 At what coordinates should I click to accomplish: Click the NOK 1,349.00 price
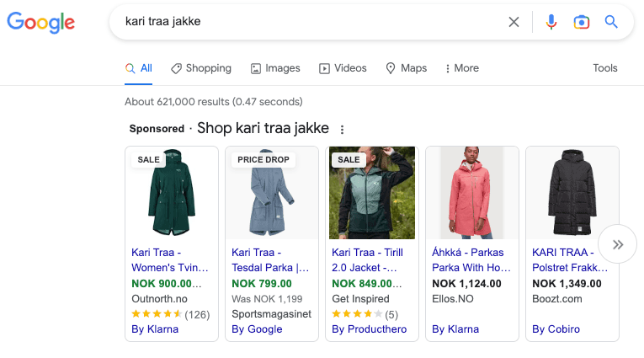(x=567, y=284)
